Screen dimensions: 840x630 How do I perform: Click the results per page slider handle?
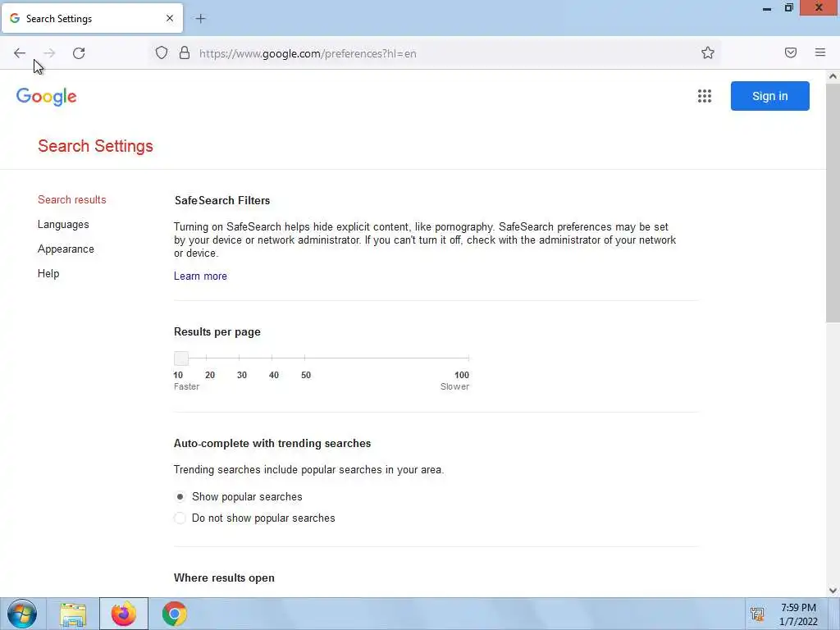(181, 358)
